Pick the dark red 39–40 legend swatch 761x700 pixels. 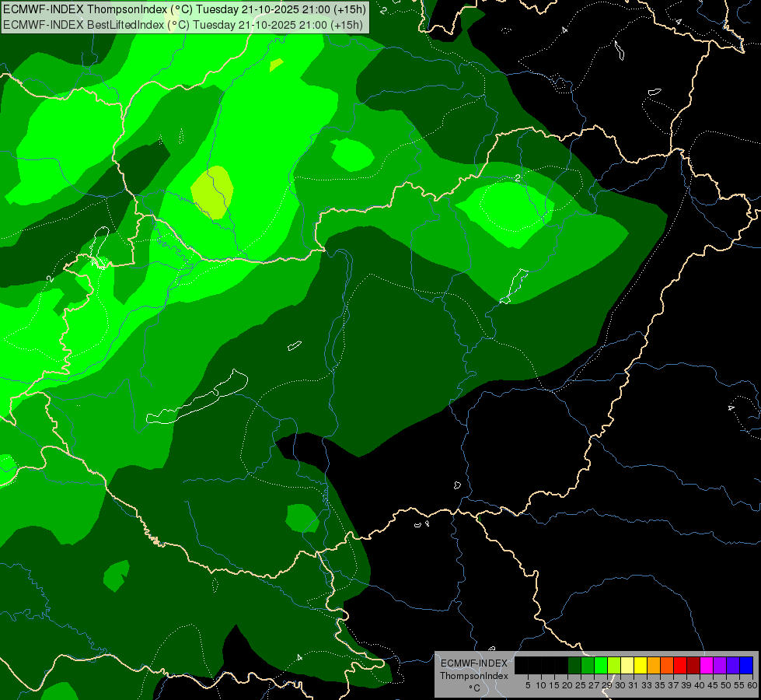click(x=693, y=665)
